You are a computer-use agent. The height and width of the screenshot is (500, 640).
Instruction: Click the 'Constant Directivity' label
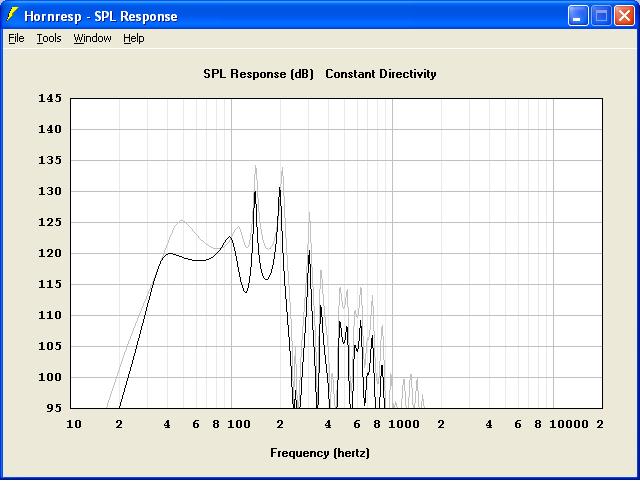pyautogui.click(x=381, y=74)
